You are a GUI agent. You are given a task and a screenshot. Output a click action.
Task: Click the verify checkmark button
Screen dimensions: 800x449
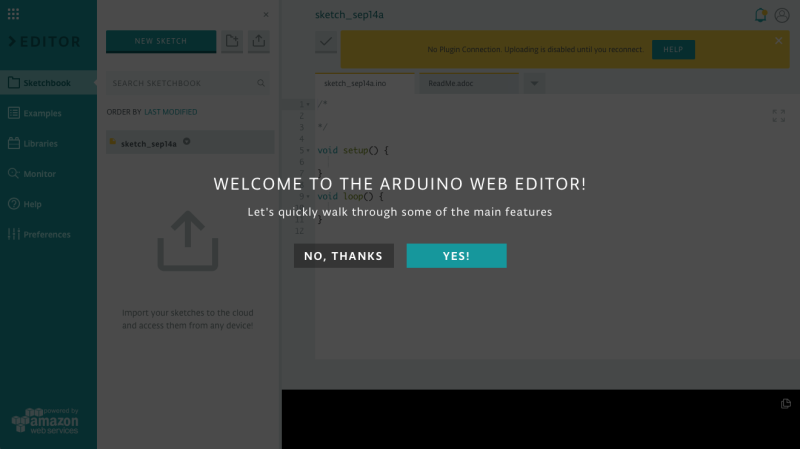(326, 41)
